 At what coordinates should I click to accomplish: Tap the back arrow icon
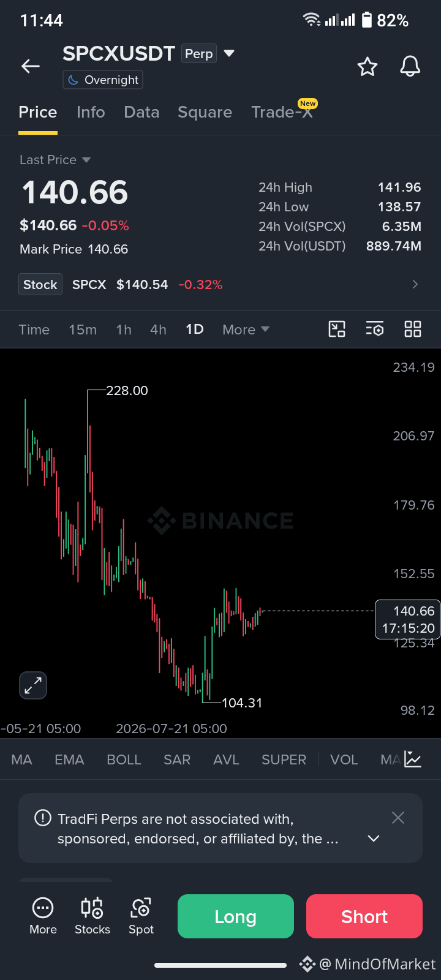tap(31, 66)
